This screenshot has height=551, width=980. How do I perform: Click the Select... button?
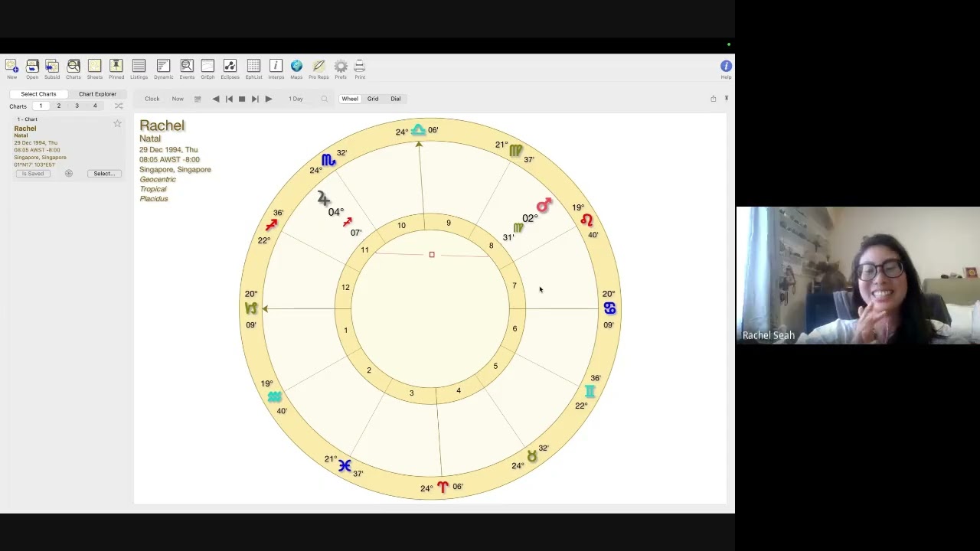[x=104, y=174]
